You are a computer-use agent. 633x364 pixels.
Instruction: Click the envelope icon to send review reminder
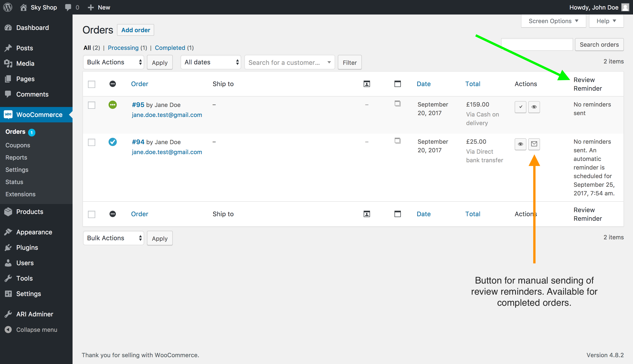(534, 144)
